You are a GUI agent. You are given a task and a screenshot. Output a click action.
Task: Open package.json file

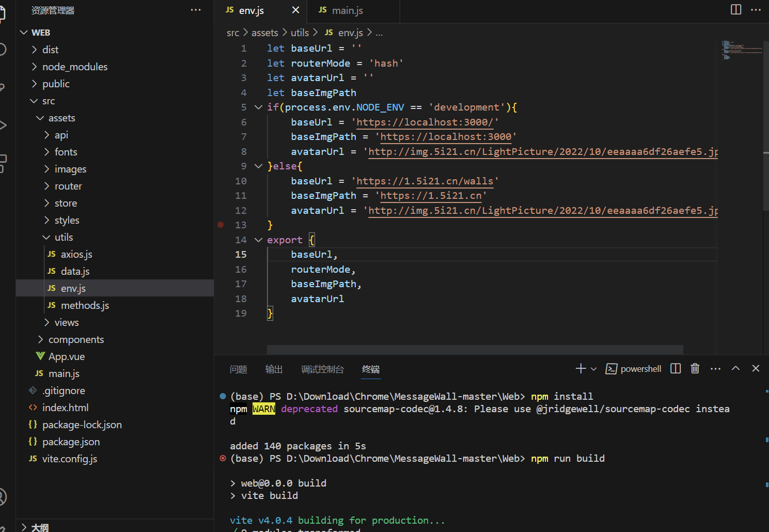click(x=115, y=442)
